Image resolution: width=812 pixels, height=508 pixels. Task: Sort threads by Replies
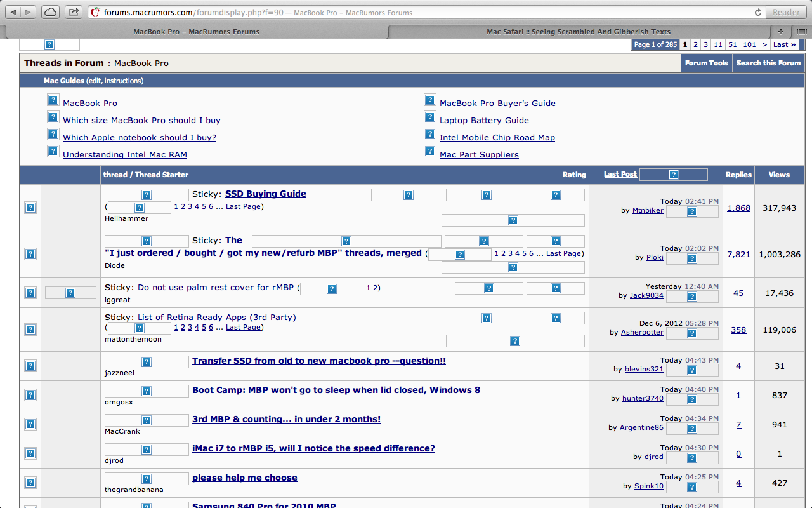click(738, 175)
